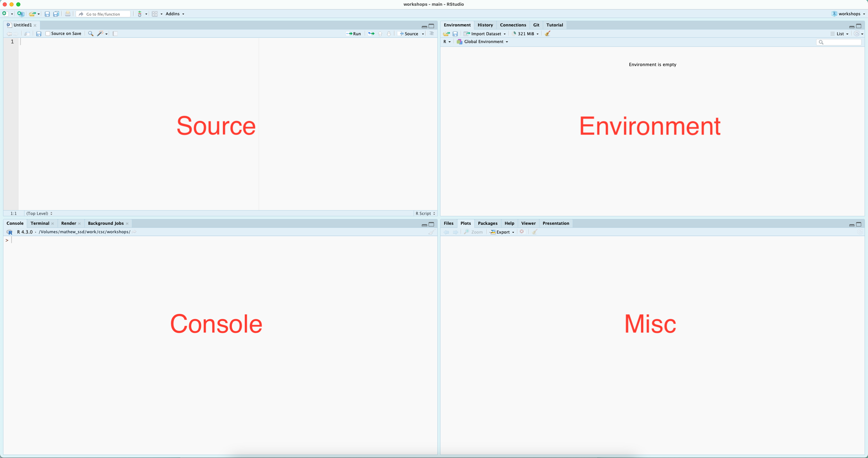Click the re-run previous code icon
The width and height of the screenshot is (868, 458).
click(371, 34)
